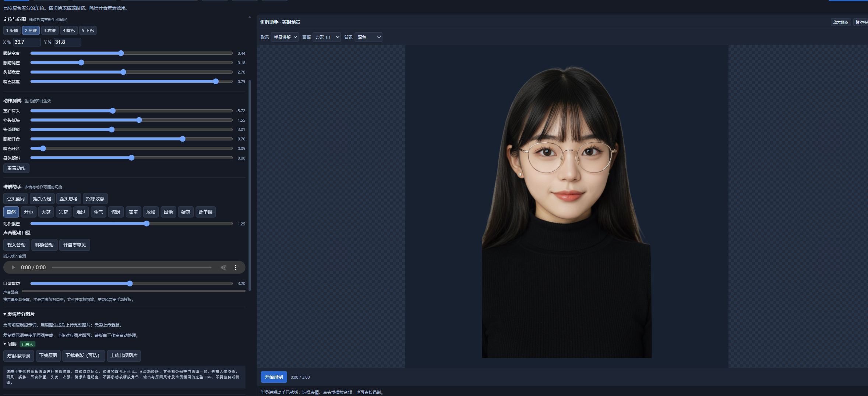868x396 pixels.
Task: Click the 复制提示词 button
Action: click(x=18, y=356)
